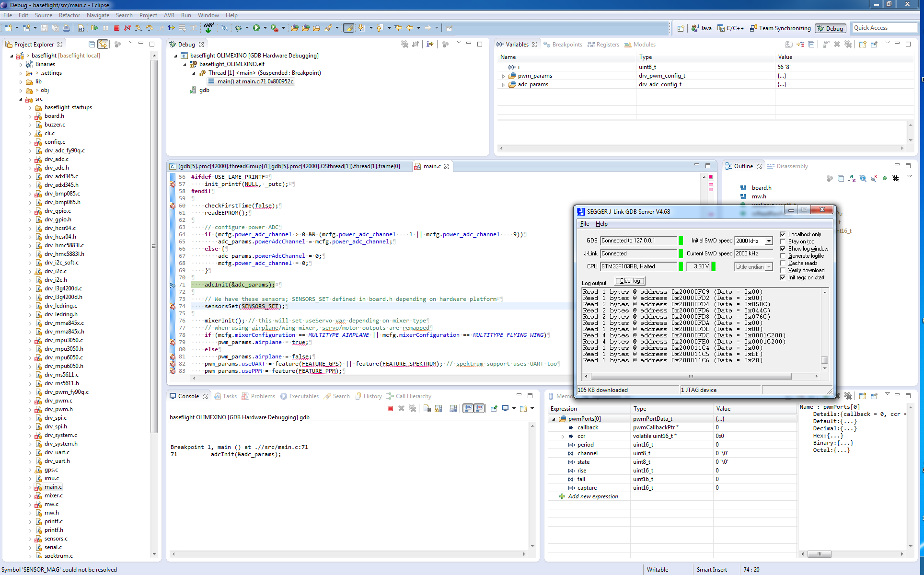Click Link with Editor in Project Explorer
This screenshot has width=924, height=575.
click(x=103, y=44)
